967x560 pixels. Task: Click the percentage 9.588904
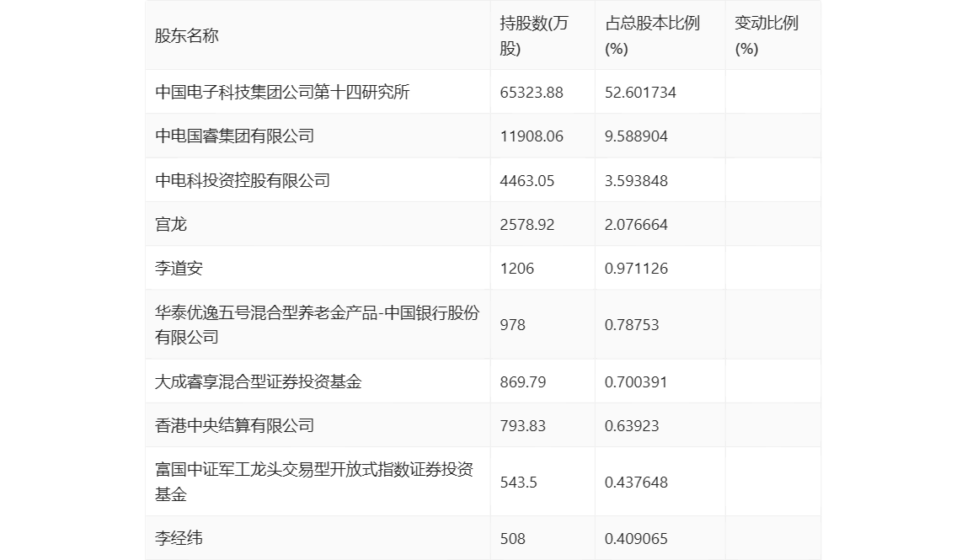coord(637,136)
